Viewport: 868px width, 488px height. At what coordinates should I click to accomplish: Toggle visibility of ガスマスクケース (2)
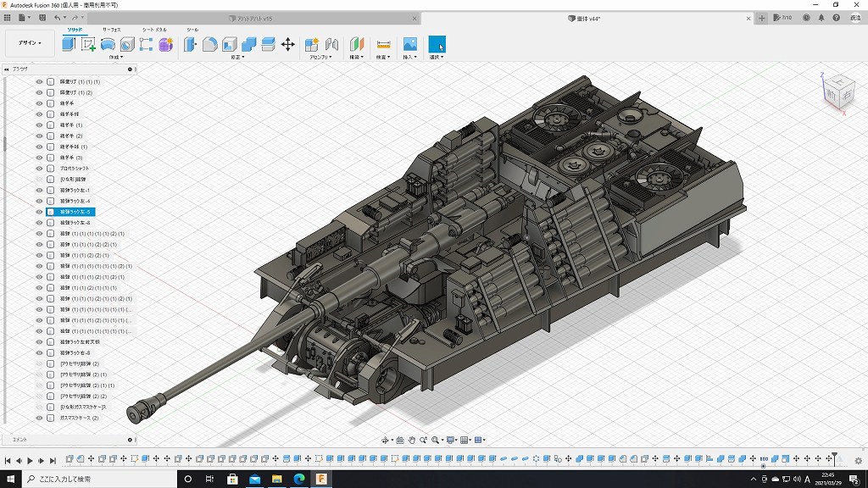click(x=39, y=418)
